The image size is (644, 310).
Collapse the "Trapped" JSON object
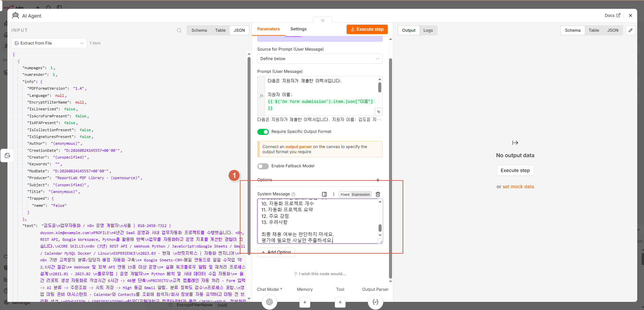click(x=53, y=199)
